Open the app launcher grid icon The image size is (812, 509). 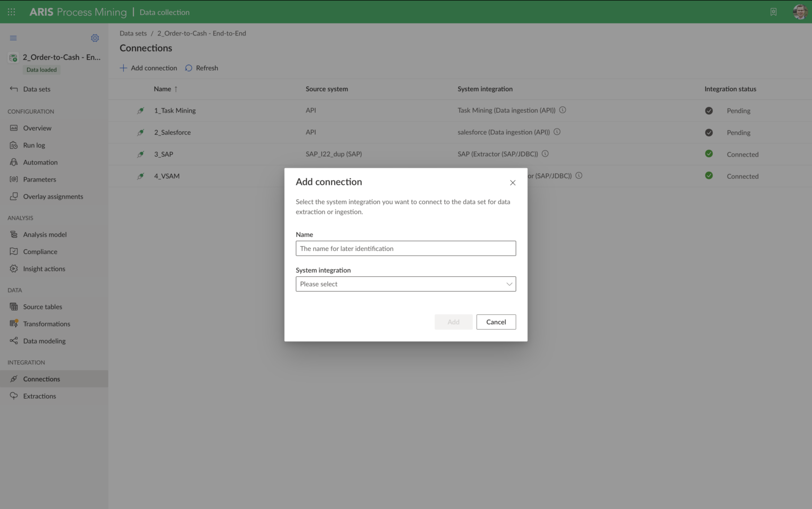point(11,11)
